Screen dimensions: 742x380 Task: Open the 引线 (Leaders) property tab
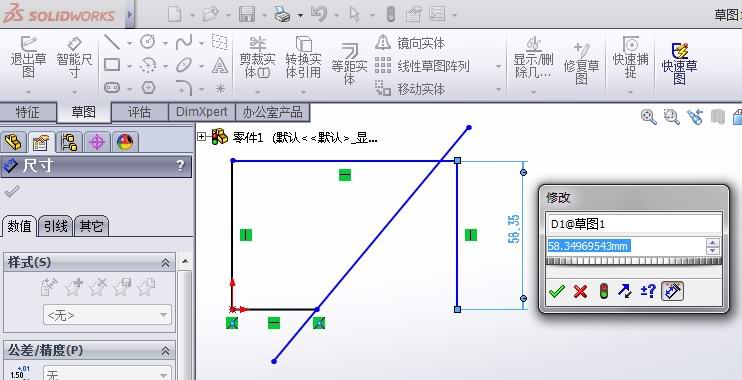[55, 226]
